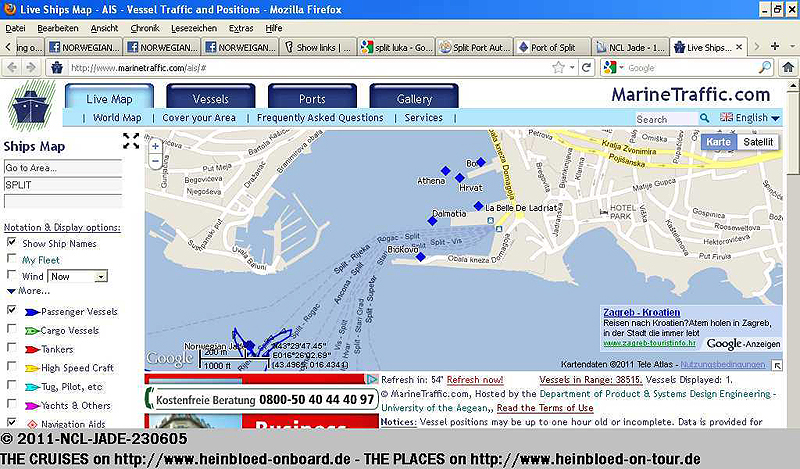Open Vessels in Range link

point(591,380)
